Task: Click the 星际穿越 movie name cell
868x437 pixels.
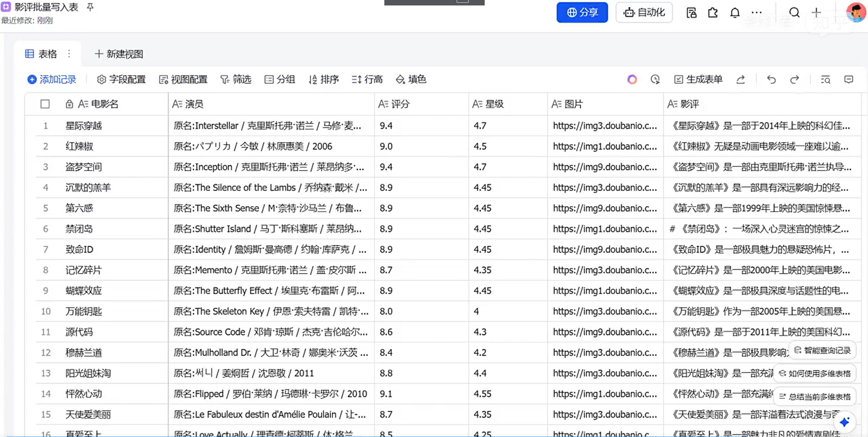Action: 84,126
